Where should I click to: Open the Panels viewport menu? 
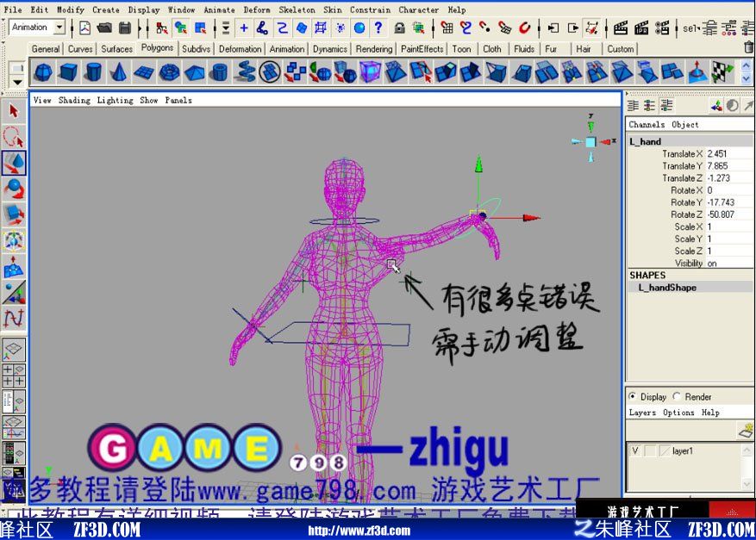pos(178,100)
